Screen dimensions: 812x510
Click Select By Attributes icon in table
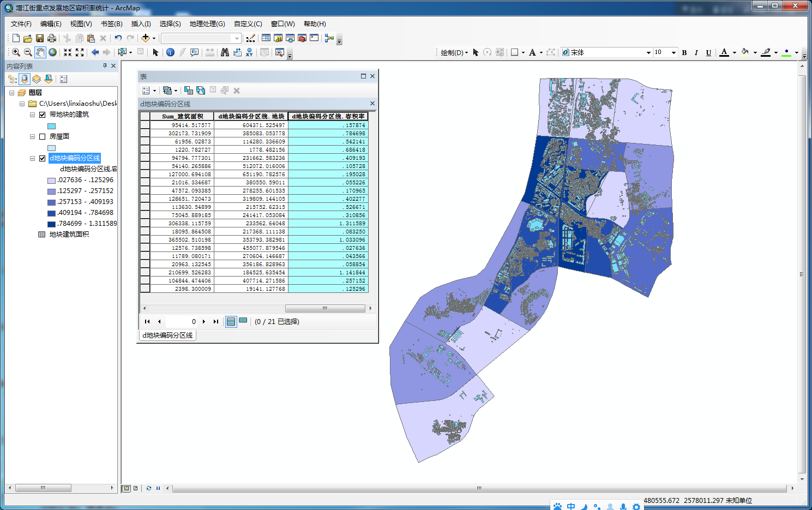click(x=189, y=91)
